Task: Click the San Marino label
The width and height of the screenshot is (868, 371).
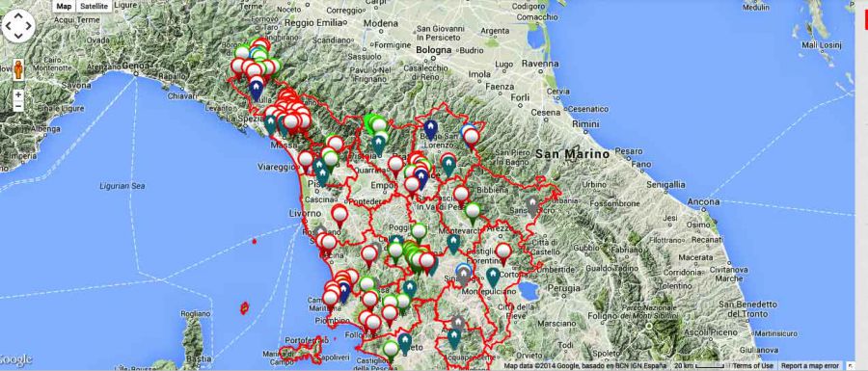Action: (573, 155)
